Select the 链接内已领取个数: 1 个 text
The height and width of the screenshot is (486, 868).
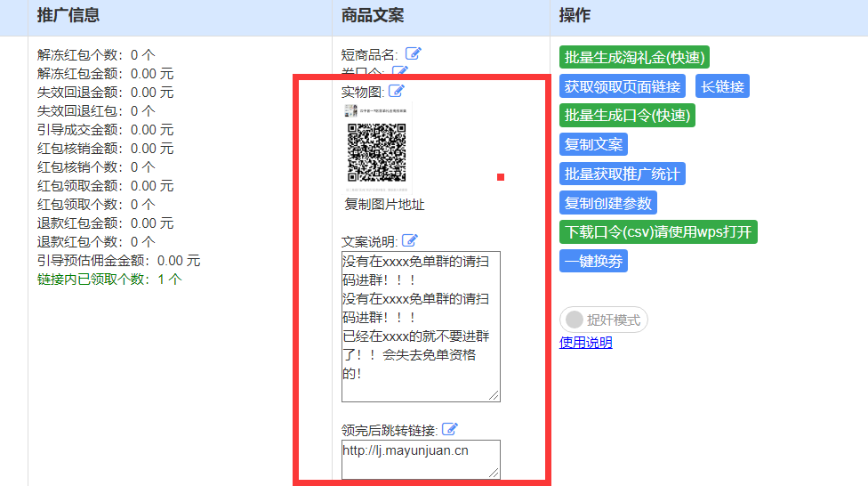point(109,279)
